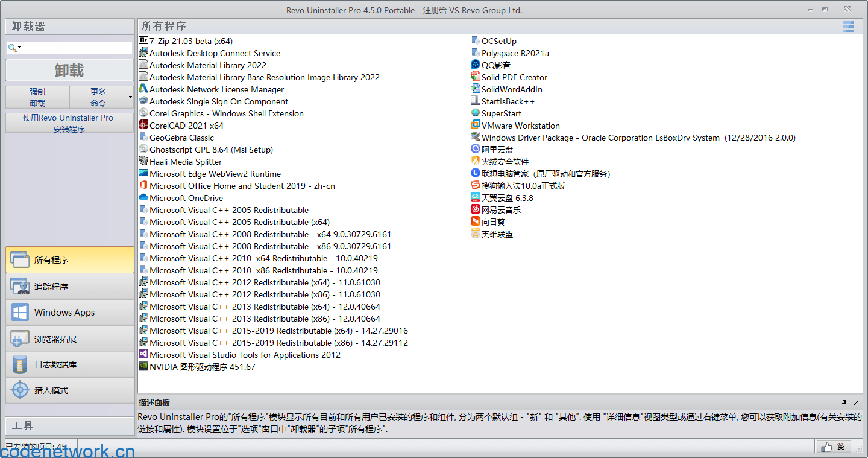868x458 pixels.
Task: Select the Autodesk Network License Manager icon
Action: tap(143, 89)
